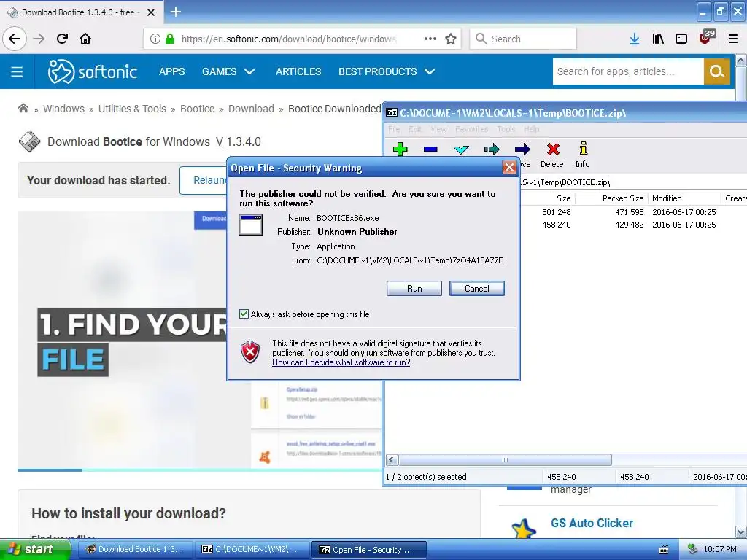The width and height of the screenshot is (747, 560).
Task: Open the Bootice breadcrumb link
Action: 197,109
